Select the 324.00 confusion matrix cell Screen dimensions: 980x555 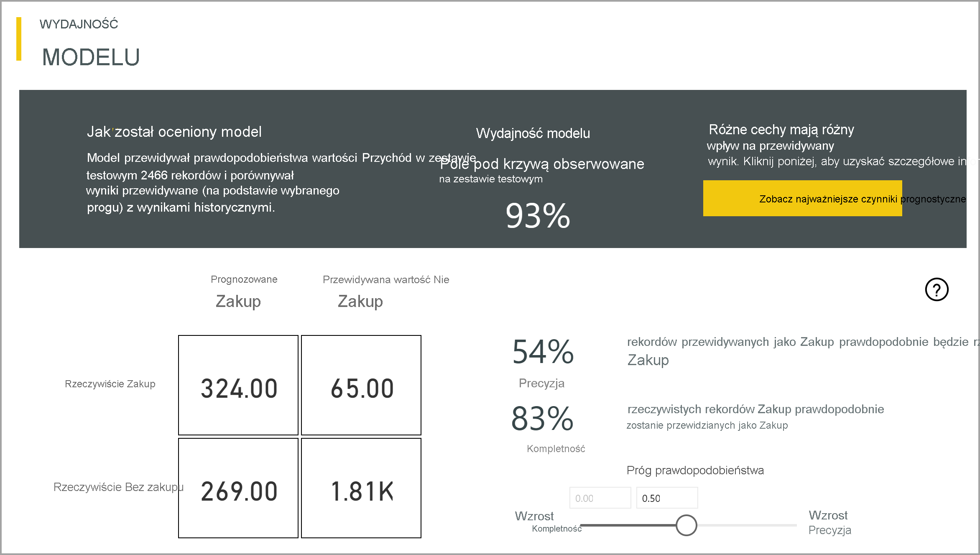[x=238, y=385]
